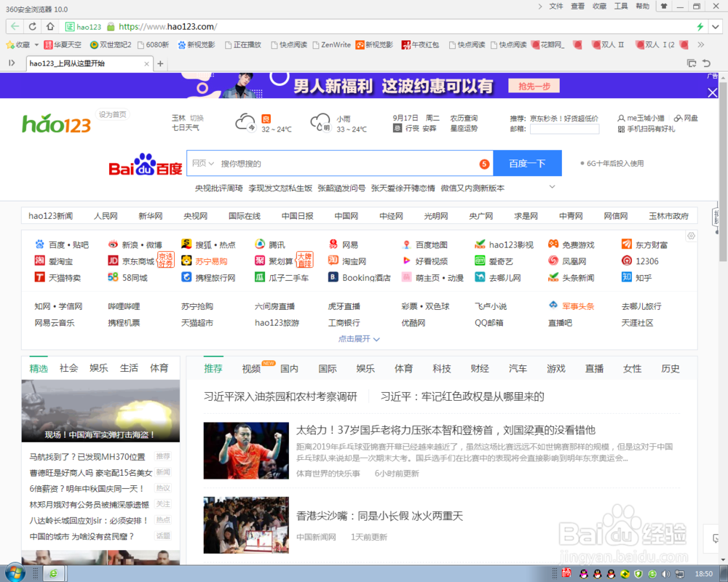Viewport: 728px width, 582px height.
Task: Open 京东商城 JD icon link
Action: click(113, 261)
